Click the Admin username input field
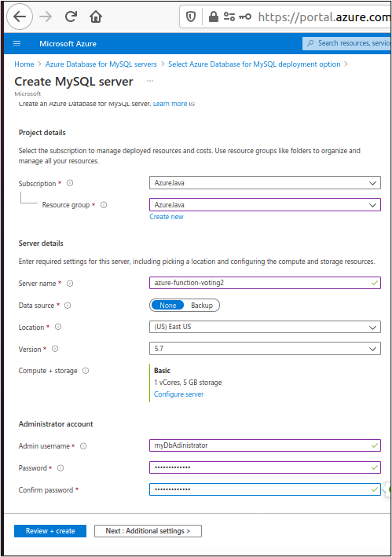This screenshot has height=557, width=392. pyautogui.click(x=265, y=445)
